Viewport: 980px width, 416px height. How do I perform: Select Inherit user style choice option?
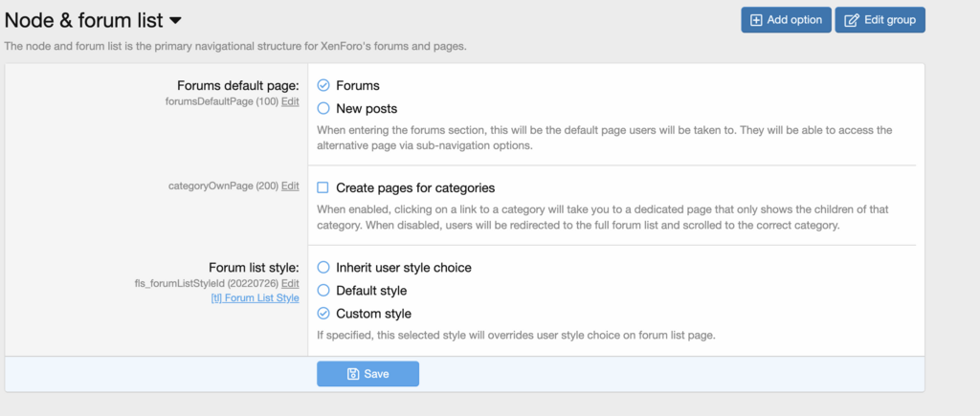[x=323, y=267]
